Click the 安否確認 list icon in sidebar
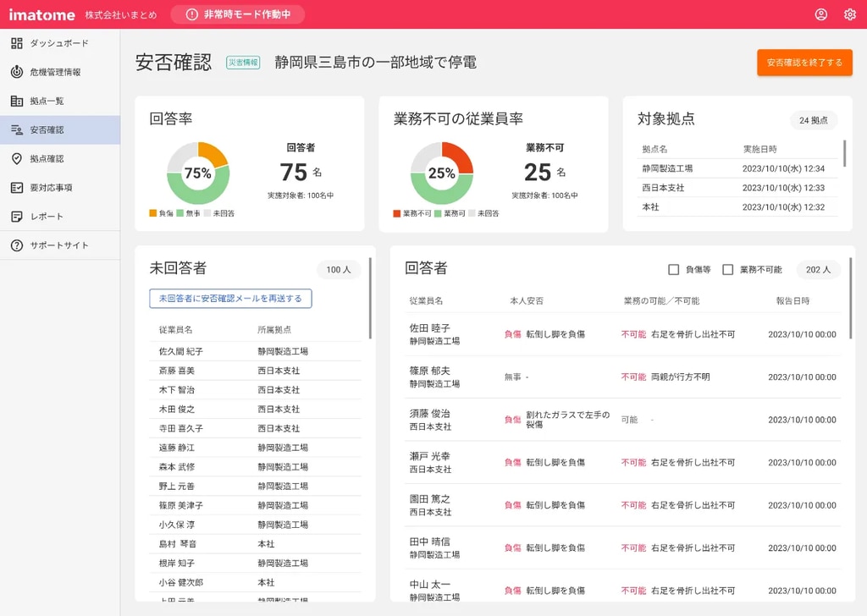Screen dimensions: 867x616 17,129
